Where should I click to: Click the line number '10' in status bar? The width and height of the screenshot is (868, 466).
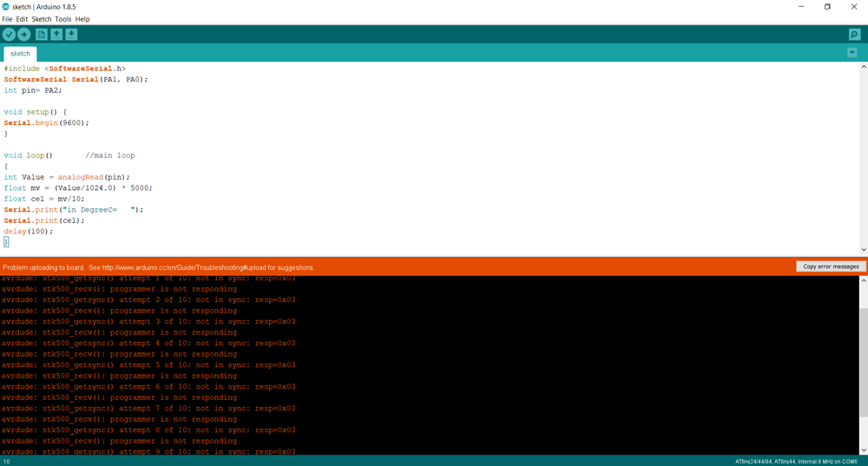[7, 461]
